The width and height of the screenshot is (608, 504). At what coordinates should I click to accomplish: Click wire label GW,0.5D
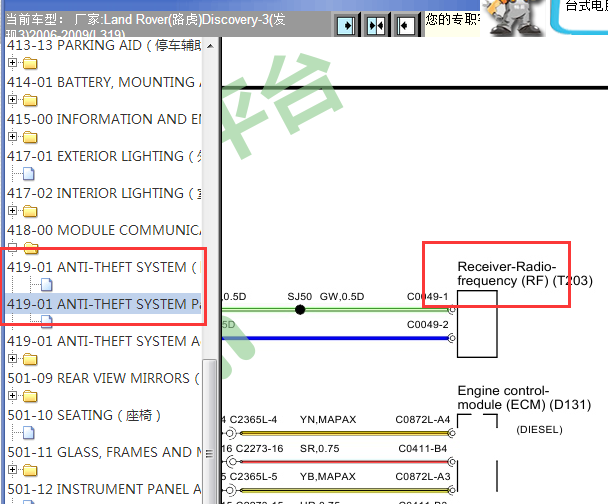click(x=342, y=297)
